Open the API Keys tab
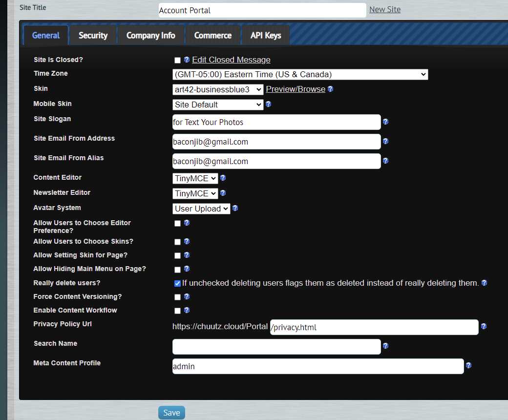The width and height of the screenshot is (508, 420). [x=266, y=35]
